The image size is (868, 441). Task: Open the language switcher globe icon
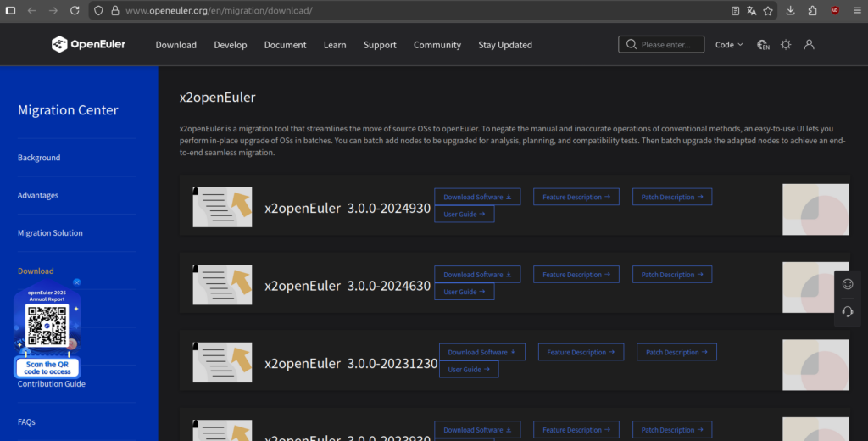(x=763, y=45)
